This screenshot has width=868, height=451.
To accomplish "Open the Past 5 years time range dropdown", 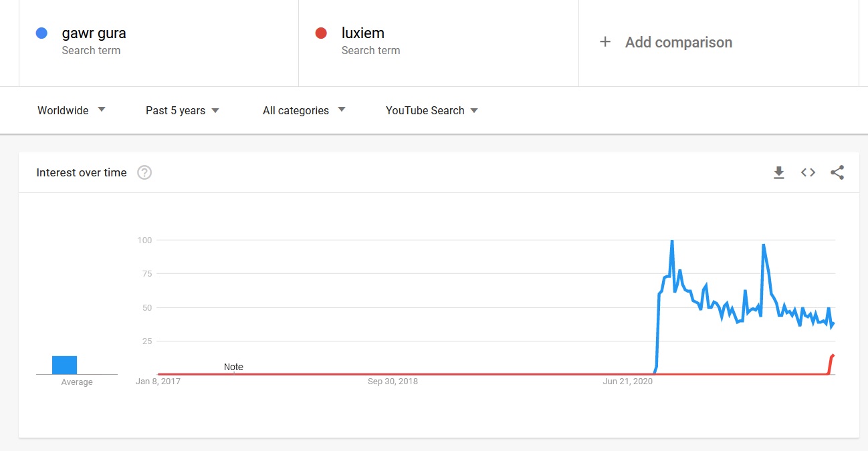I will click(x=183, y=110).
